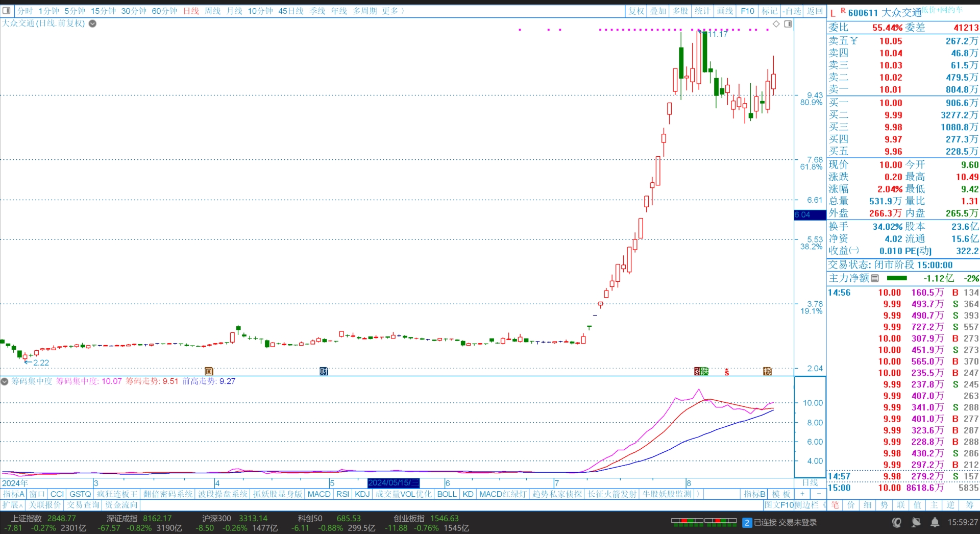Click the red S marker on the chart axis
This screenshot has height=534, width=980.
727,372
